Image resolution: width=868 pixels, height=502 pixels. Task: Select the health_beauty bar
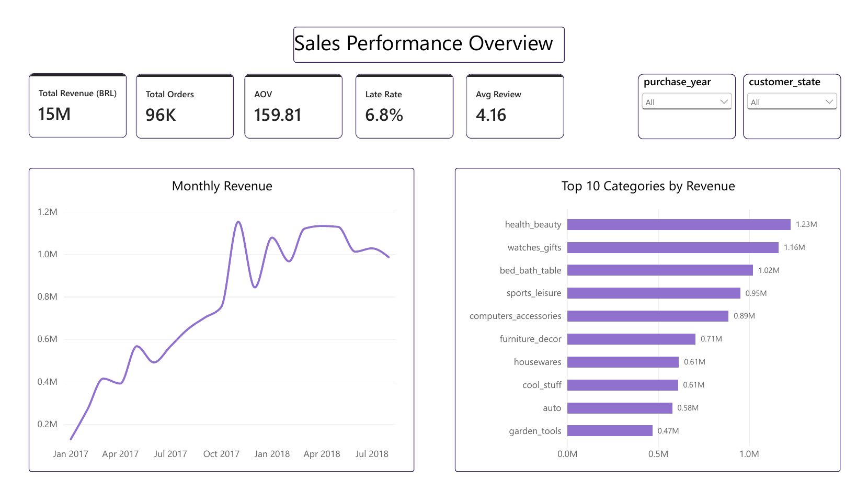point(679,224)
